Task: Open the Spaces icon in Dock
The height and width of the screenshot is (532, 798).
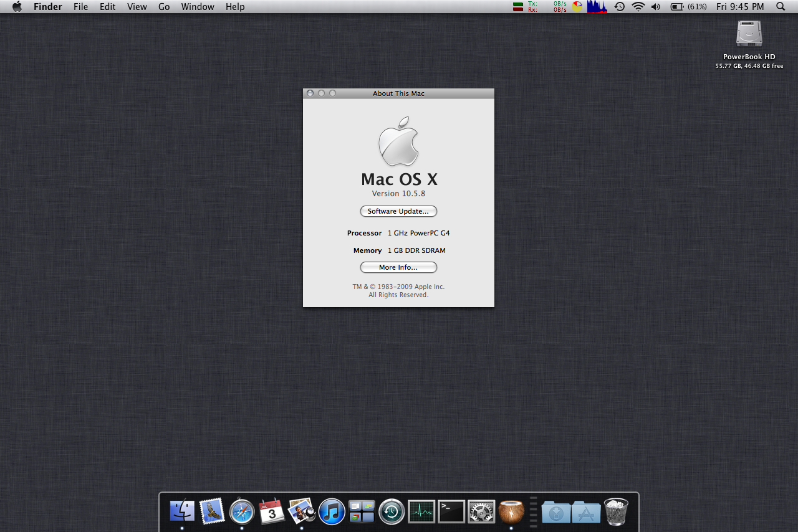Action: (x=362, y=511)
